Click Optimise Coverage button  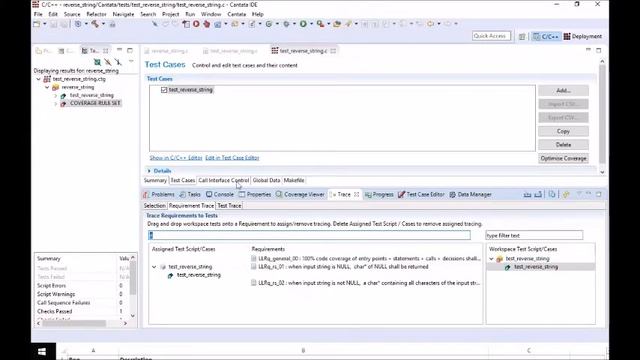[x=563, y=158]
